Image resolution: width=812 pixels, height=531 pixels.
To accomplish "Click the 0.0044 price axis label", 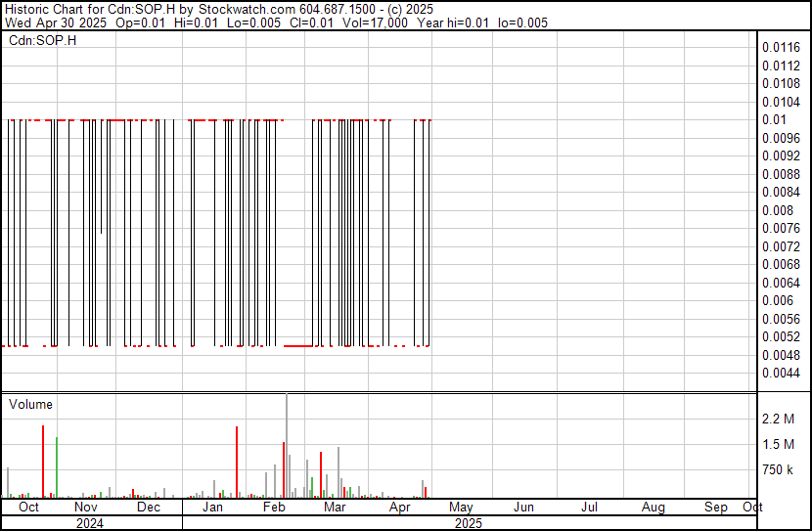I will [x=781, y=374].
